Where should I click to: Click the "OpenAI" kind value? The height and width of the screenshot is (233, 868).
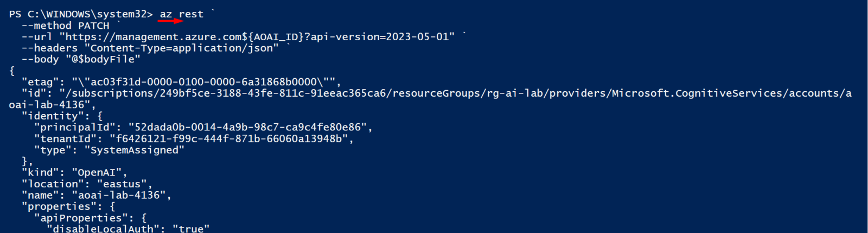click(x=97, y=173)
